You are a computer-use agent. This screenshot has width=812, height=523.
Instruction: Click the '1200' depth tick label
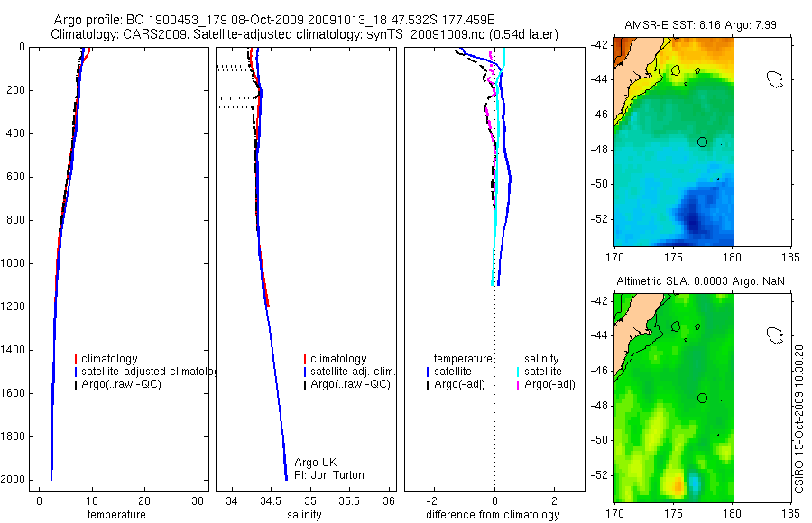pos(14,307)
